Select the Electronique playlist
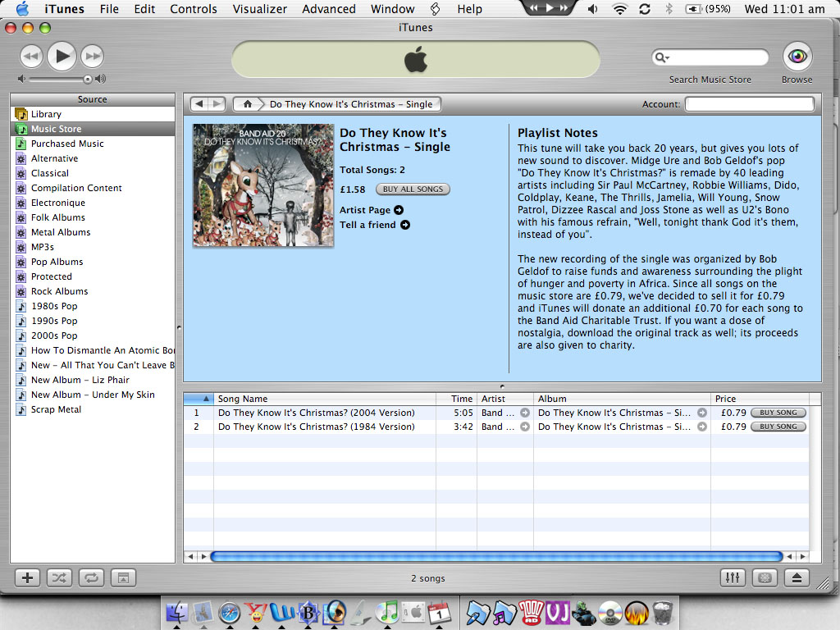This screenshot has height=630, width=840. pyautogui.click(x=94, y=203)
